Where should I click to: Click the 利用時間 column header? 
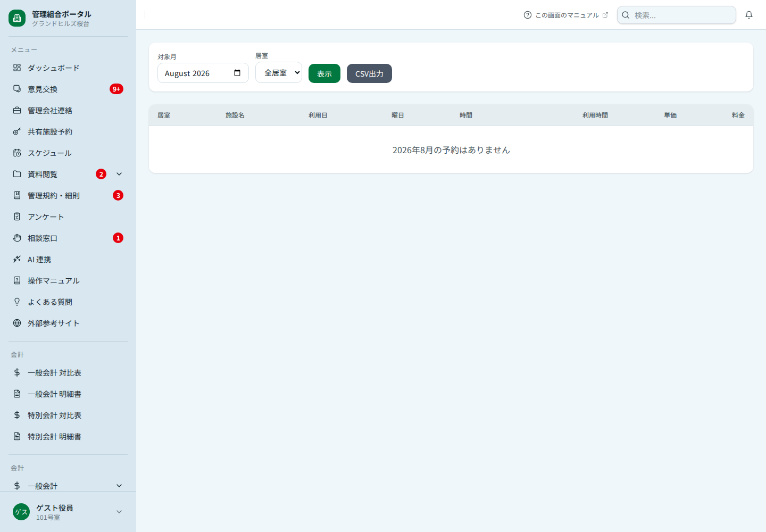coord(595,115)
